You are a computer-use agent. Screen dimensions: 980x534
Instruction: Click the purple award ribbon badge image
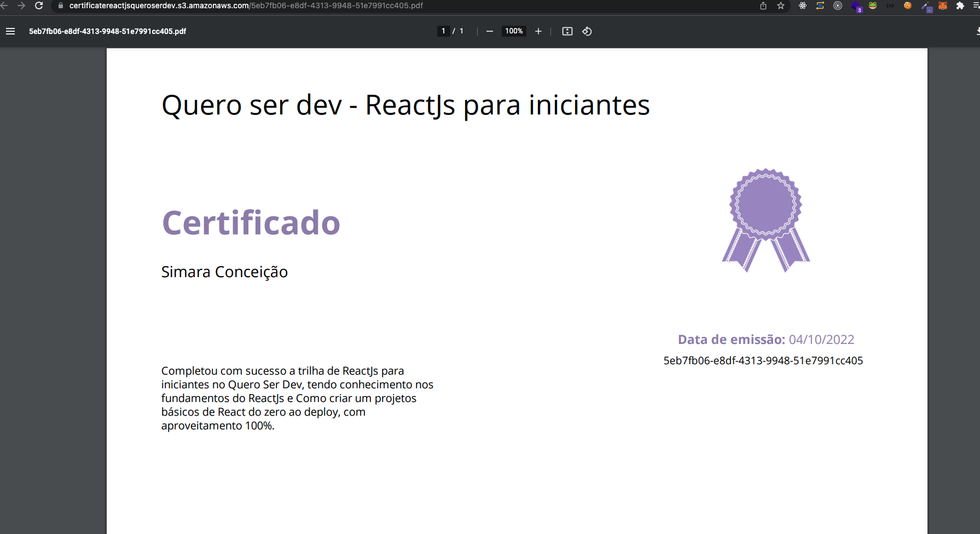coord(766,220)
